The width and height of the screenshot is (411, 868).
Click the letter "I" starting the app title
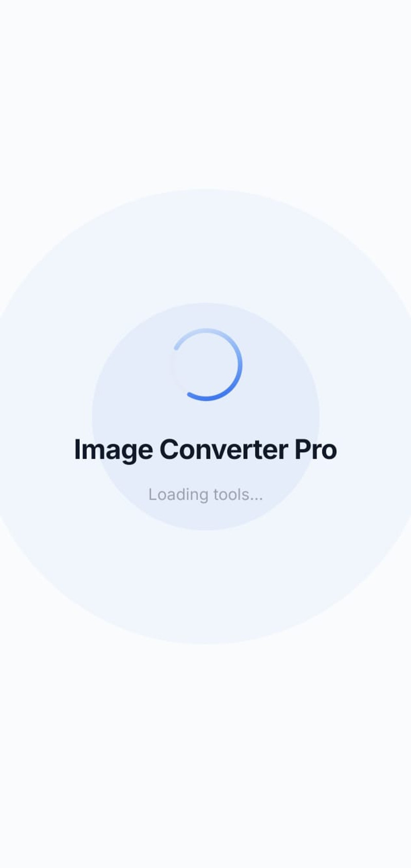(77, 450)
